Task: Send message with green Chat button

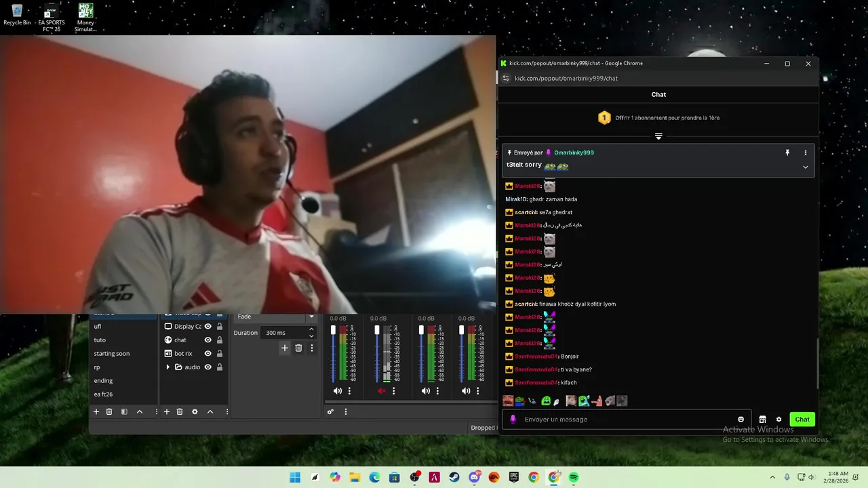Action: click(x=802, y=420)
